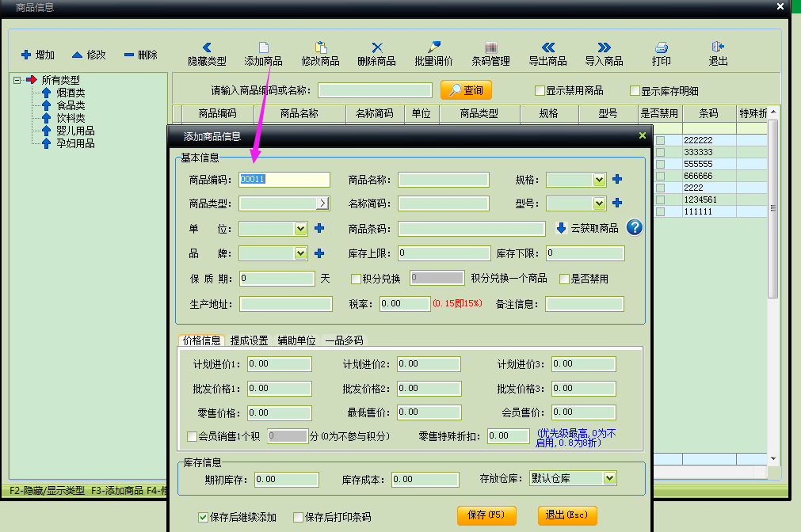This screenshot has width=801, height=532.
Task: Enable the 积分兑换 checkbox
Action: (356, 279)
